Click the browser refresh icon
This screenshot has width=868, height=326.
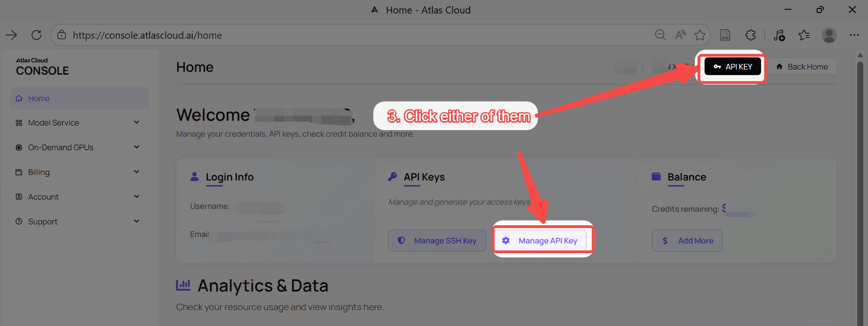point(36,35)
